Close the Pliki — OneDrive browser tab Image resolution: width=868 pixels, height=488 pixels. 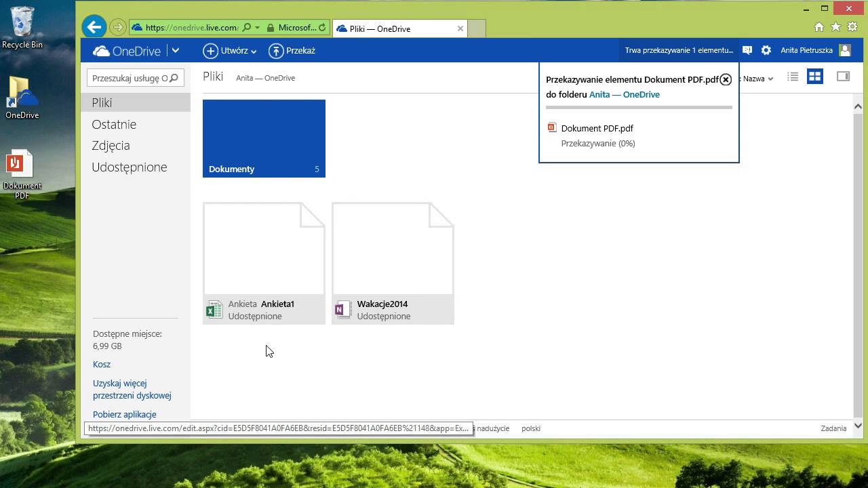click(x=460, y=28)
